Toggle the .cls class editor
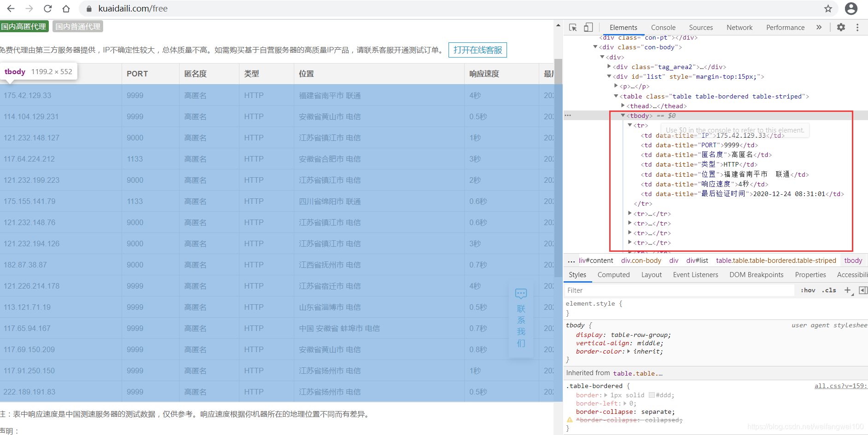This screenshot has width=868, height=435. [x=829, y=290]
